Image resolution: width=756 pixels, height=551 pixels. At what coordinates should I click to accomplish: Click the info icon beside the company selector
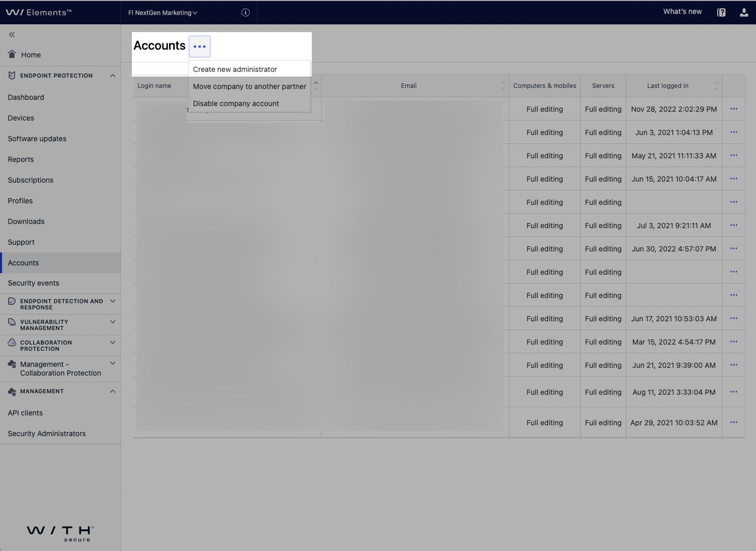[245, 12]
